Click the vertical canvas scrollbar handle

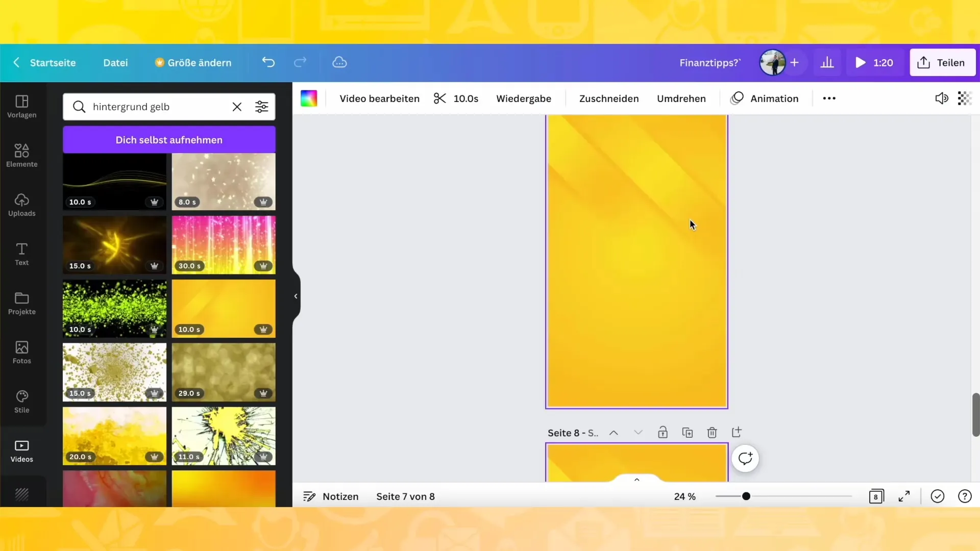tap(975, 414)
